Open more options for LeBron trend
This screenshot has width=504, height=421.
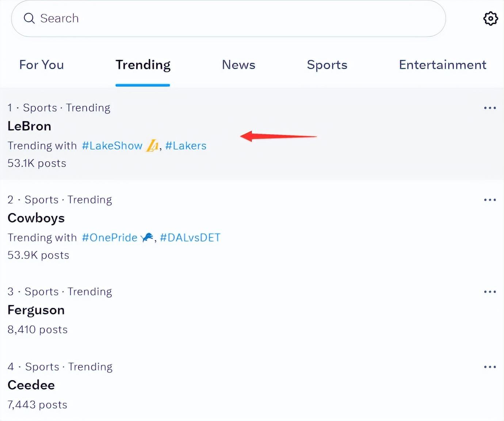(490, 108)
